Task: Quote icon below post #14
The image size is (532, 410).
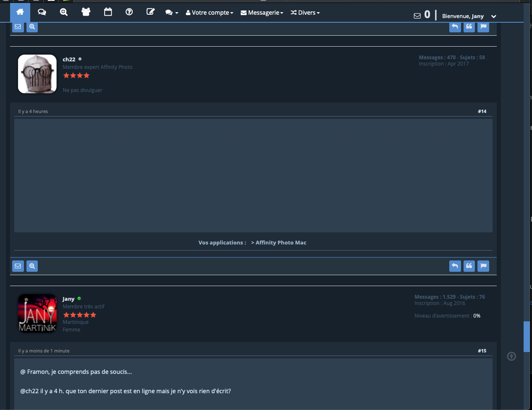Action: pos(469,266)
